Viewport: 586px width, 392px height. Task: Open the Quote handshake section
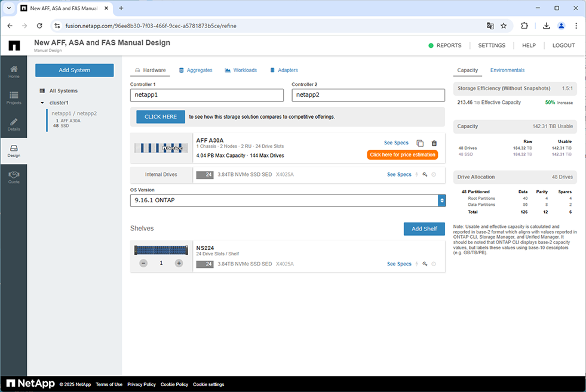14,177
